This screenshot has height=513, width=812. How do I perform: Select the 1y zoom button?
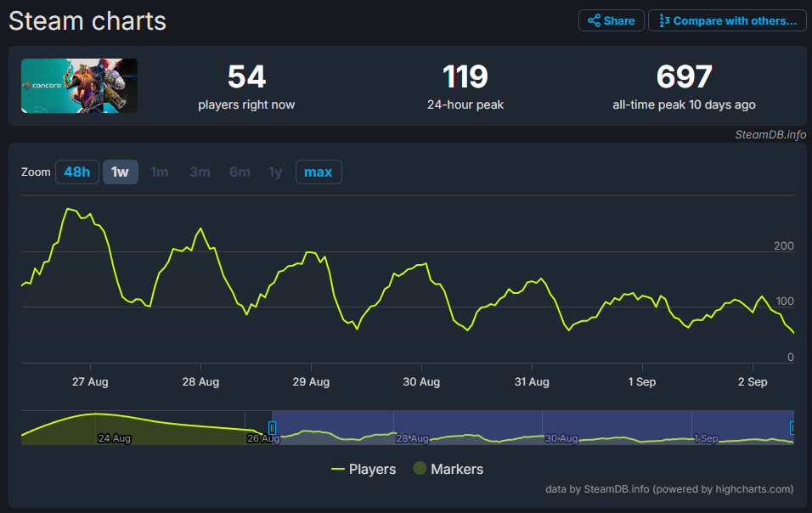pyautogui.click(x=275, y=172)
